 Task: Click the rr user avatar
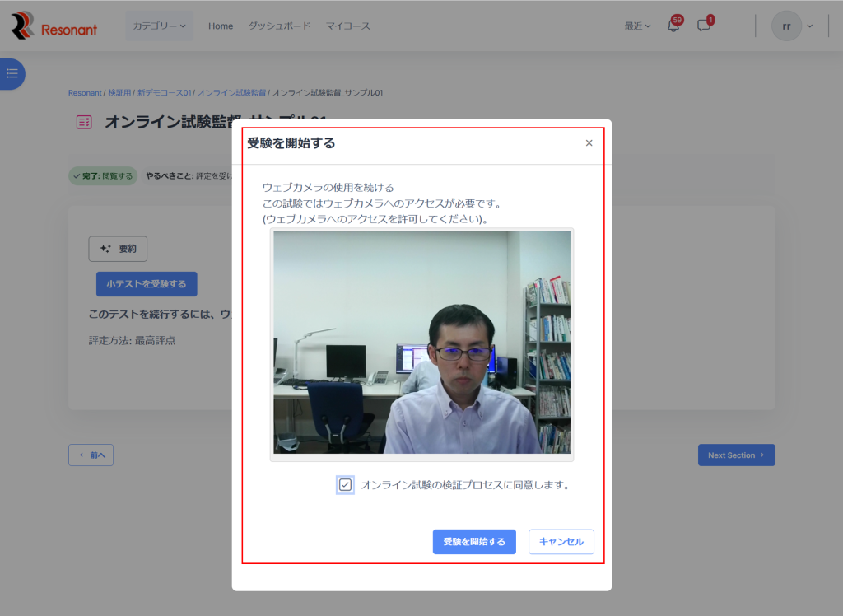coord(786,26)
